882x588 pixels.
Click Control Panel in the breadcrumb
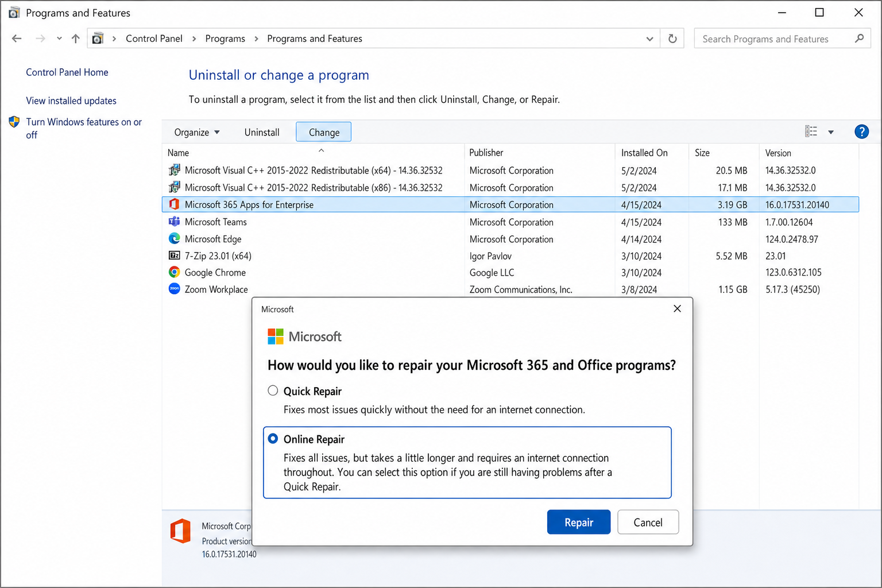click(x=154, y=38)
